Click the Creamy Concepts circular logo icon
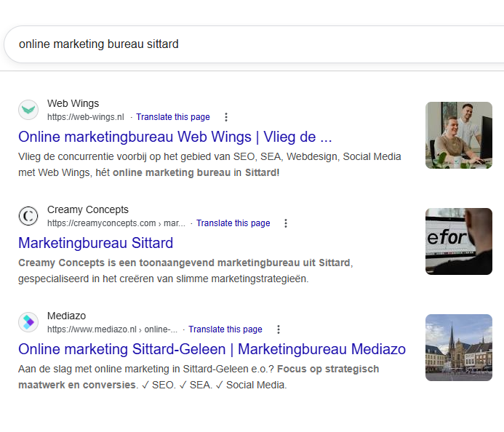Screen dimensions: 504x432 [28, 216]
